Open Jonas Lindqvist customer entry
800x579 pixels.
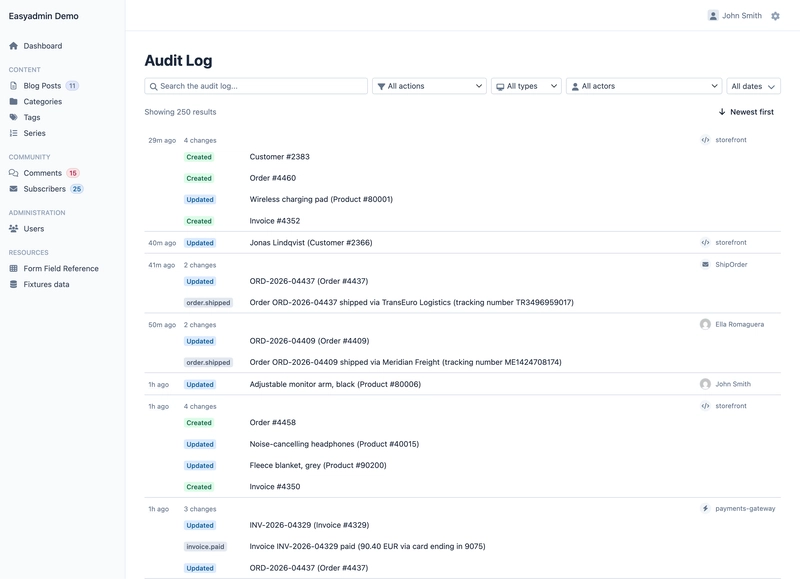click(311, 243)
